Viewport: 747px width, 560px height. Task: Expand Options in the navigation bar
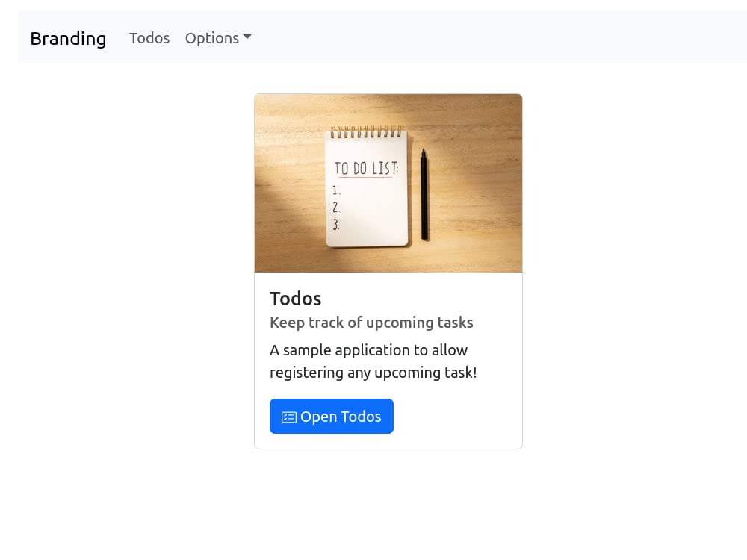[217, 38]
